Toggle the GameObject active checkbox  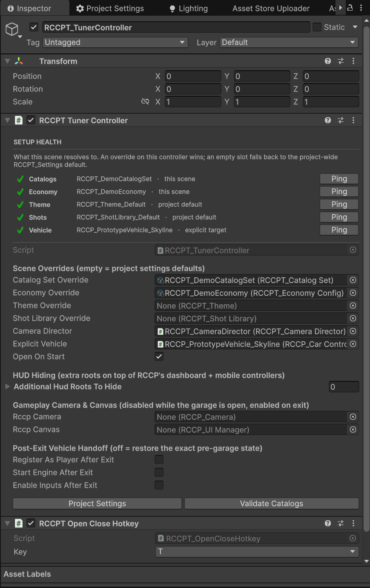[x=34, y=27]
